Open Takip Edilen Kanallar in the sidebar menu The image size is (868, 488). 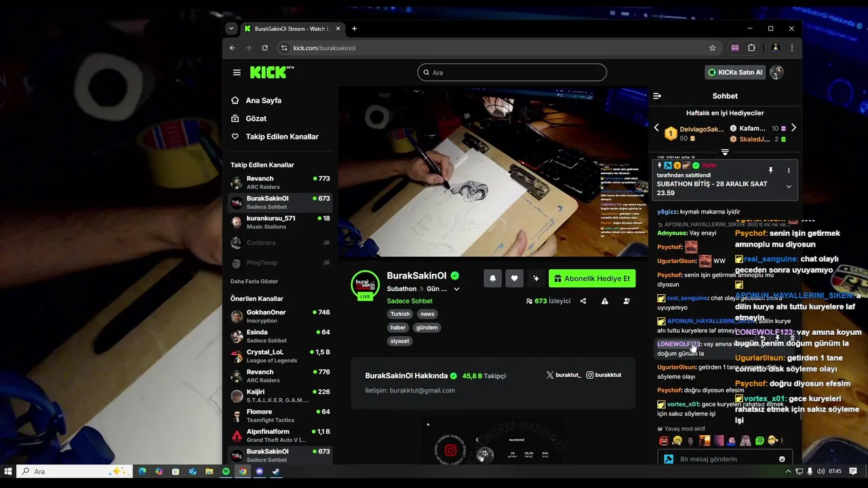click(280, 136)
